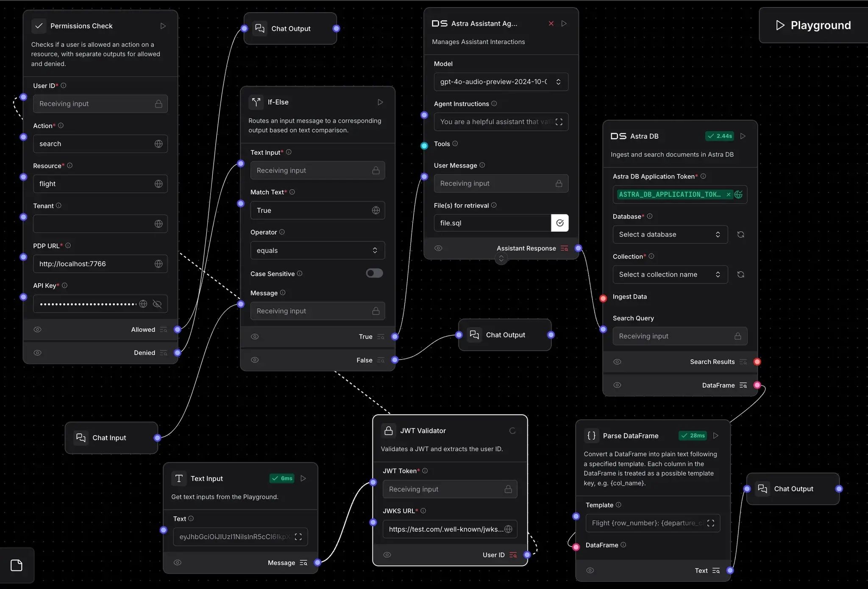The width and height of the screenshot is (868, 589).
Task: Click globe icon in PDP URL field
Action: 159,264
